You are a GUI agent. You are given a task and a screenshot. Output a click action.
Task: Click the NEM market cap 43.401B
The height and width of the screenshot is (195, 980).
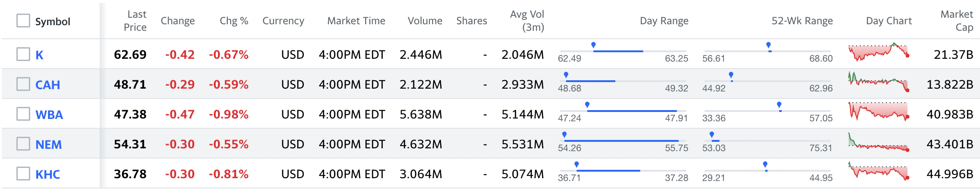[x=950, y=144]
